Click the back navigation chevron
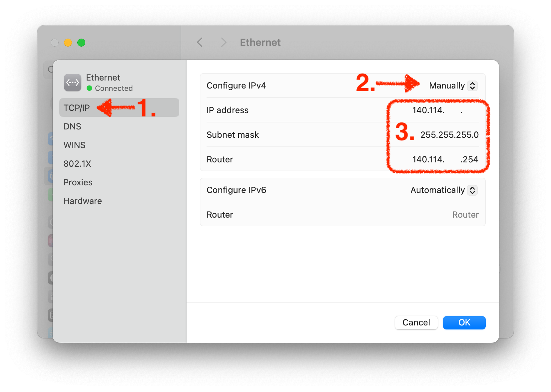Screen dimensions: 551x392 200,43
